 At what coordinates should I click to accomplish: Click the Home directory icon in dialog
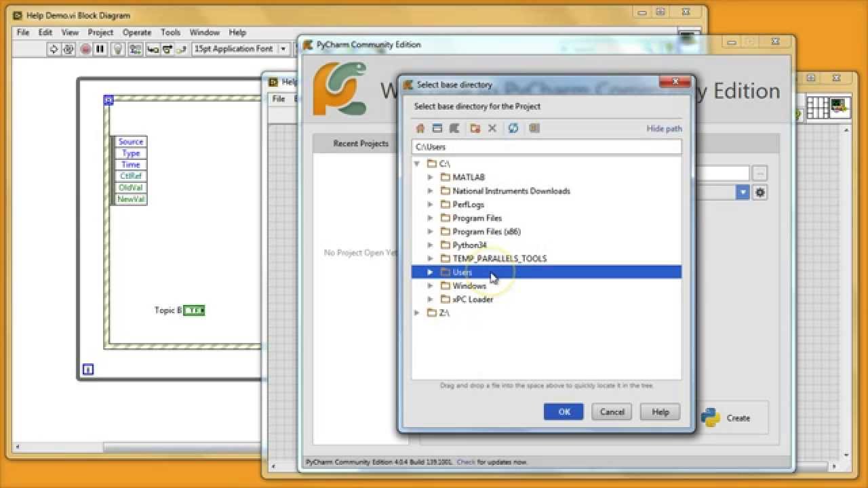click(x=420, y=128)
